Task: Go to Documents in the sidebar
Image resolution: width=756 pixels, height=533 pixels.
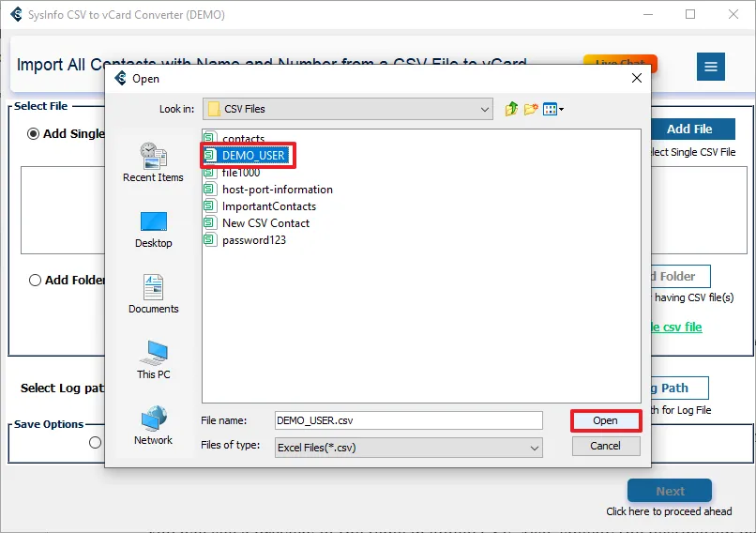Action: point(153,295)
